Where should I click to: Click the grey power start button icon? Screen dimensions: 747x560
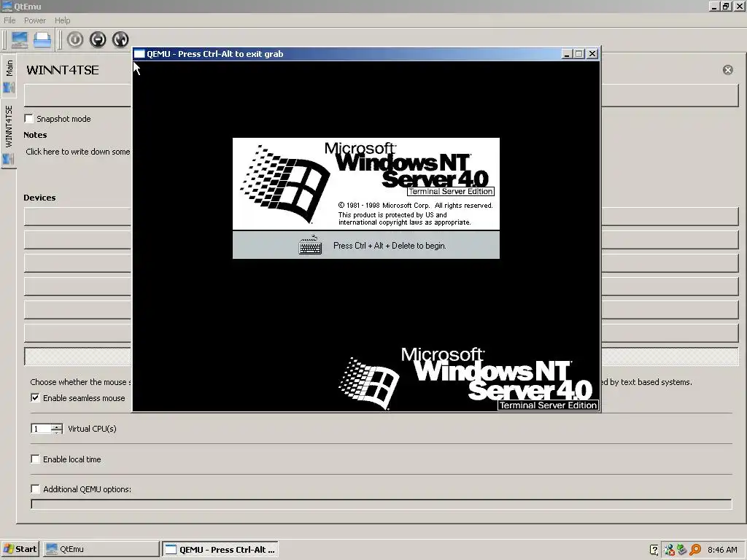(75, 39)
